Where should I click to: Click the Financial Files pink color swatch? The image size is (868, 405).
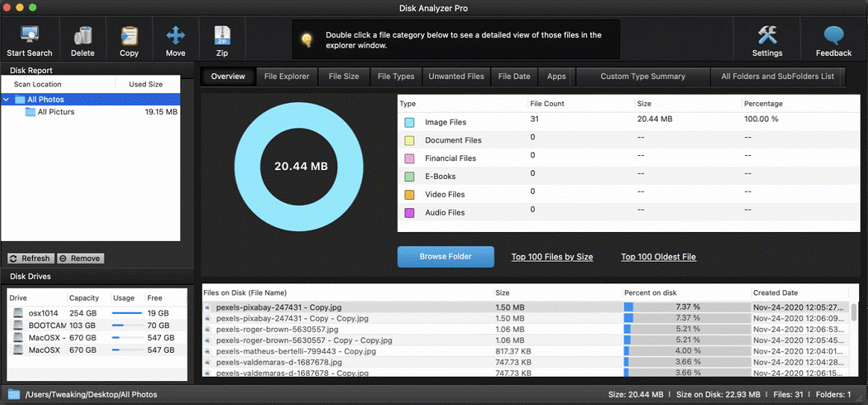[x=410, y=158]
